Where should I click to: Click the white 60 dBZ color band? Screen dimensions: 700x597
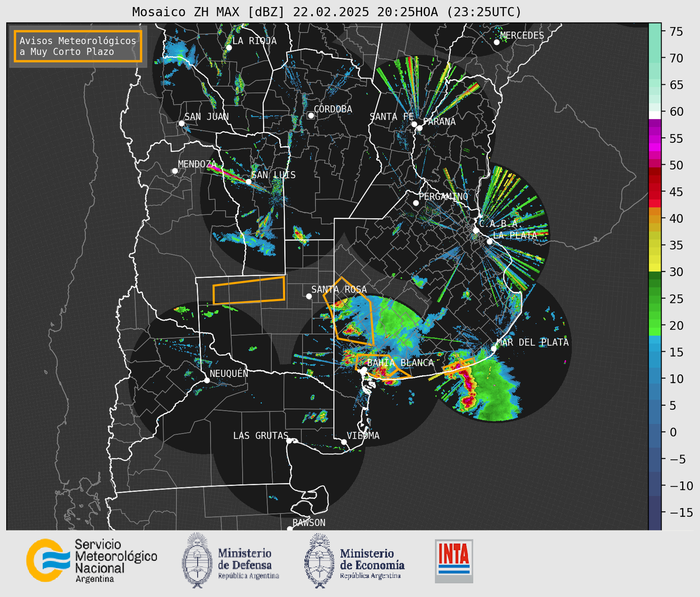tap(655, 115)
